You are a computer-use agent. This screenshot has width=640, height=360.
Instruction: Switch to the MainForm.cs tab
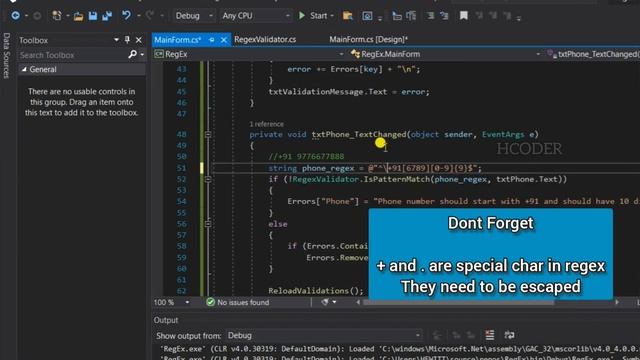pyautogui.click(x=178, y=40)
